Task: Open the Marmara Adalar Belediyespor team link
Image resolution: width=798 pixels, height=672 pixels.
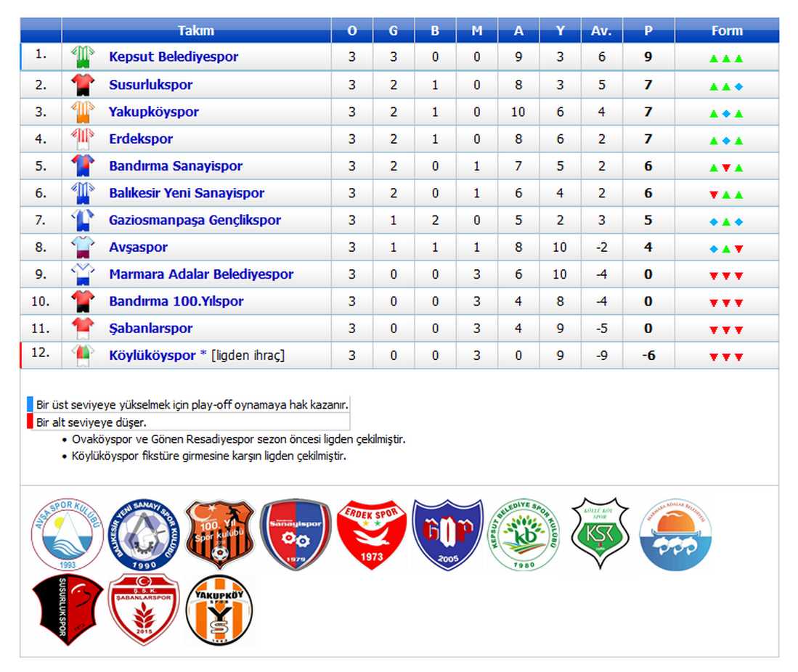Action: click(201, 274)
